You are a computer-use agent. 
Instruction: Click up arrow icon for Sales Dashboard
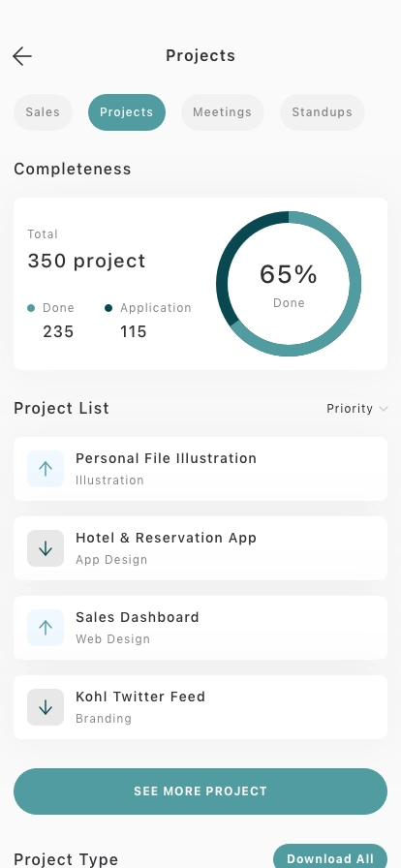coord(46,628)
